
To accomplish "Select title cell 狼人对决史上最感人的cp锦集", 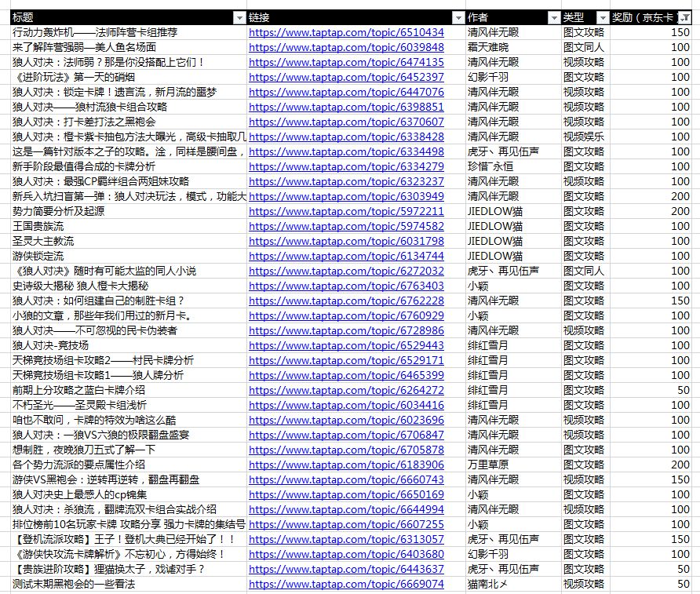I will (129, 495).
